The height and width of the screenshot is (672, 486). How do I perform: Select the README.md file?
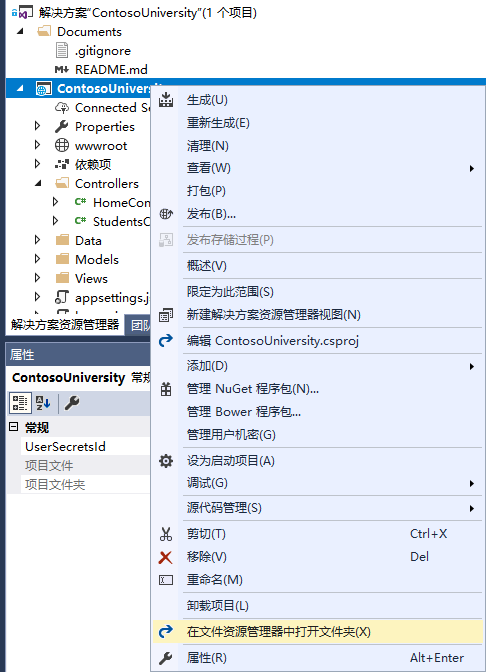point(111,69)
